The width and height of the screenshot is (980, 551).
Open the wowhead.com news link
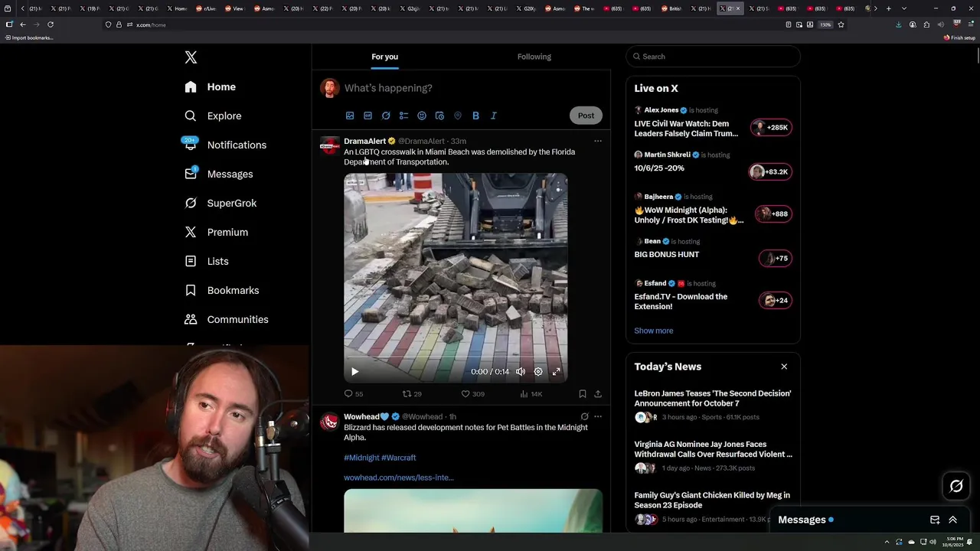coord(399,478)
